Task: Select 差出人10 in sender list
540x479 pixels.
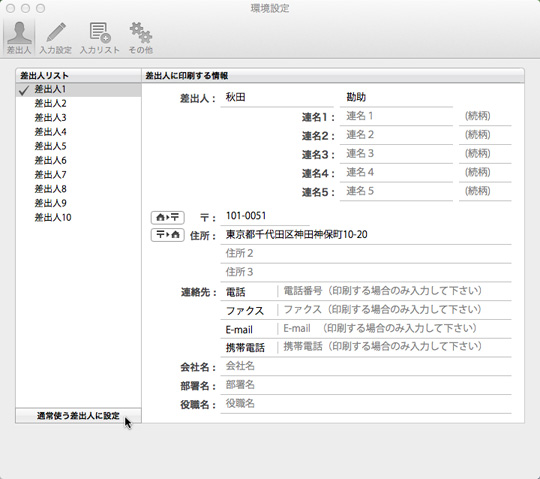Action: coord(79,217)
